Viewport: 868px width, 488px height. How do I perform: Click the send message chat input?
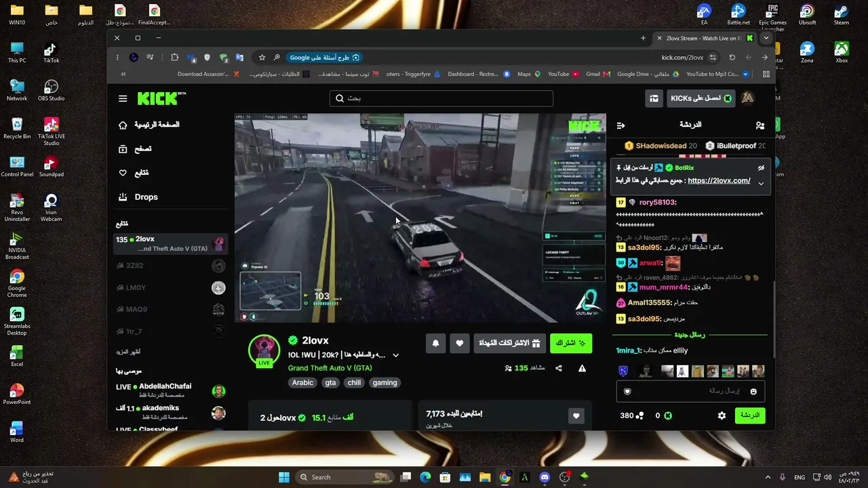[691, 391]
